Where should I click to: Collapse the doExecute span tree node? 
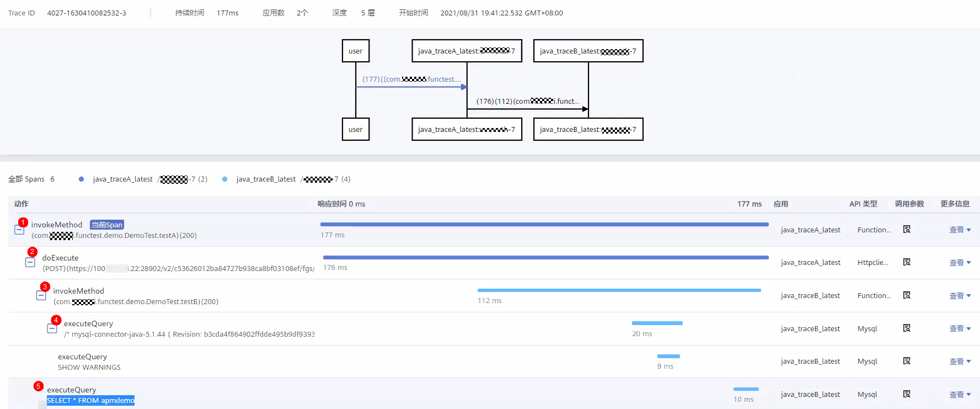[30, 263]
